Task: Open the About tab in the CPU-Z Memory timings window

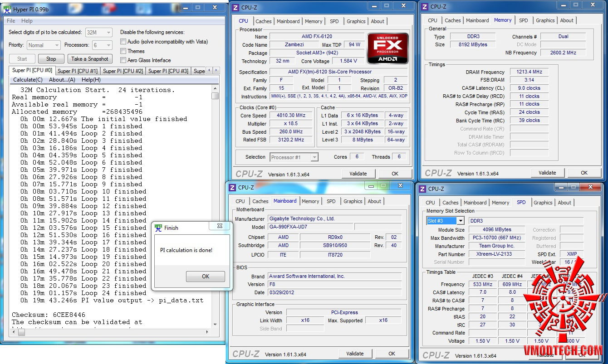Action: 567,20
